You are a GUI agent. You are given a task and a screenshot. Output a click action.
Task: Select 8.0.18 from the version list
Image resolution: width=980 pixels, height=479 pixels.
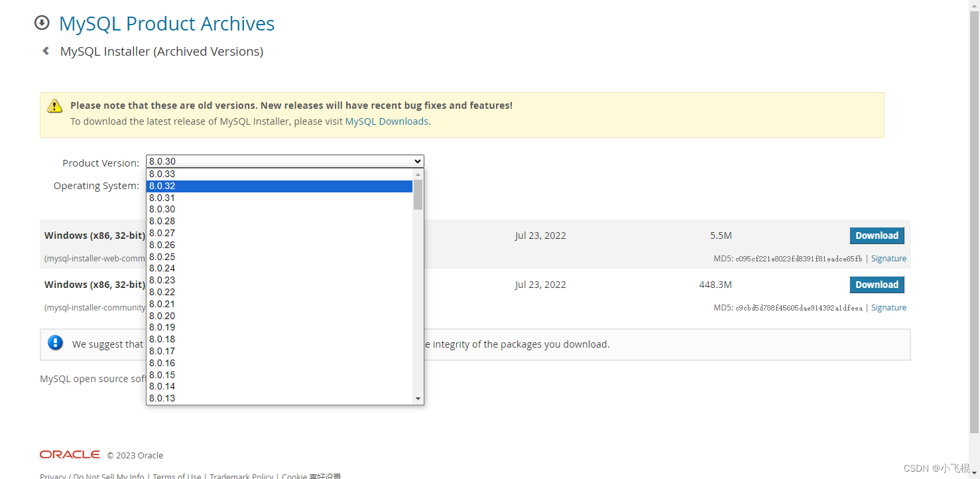279,339
